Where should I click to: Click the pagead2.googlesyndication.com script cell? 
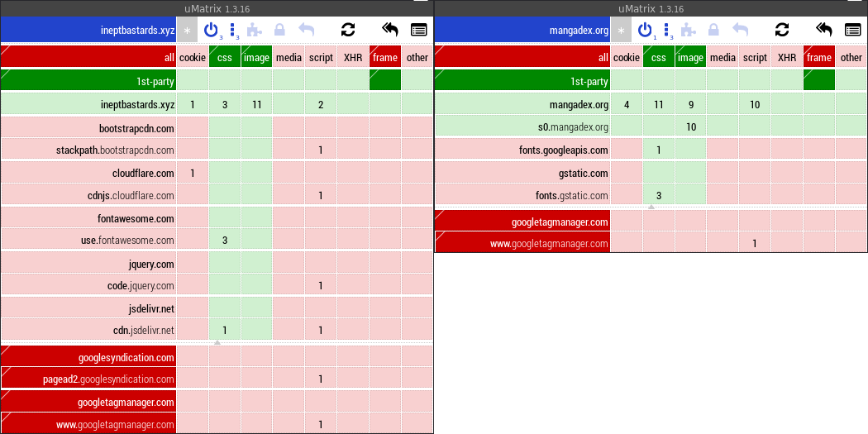coord(321,379)
